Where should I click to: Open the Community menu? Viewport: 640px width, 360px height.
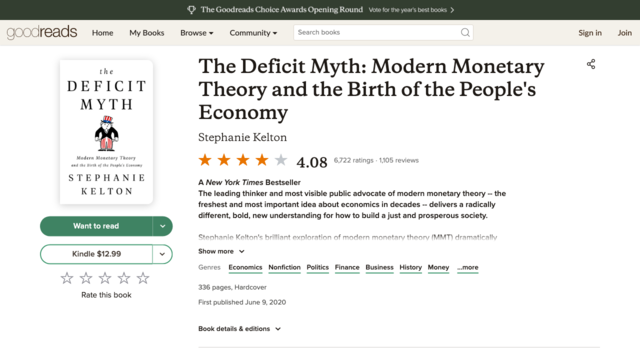tap(253, 33)
